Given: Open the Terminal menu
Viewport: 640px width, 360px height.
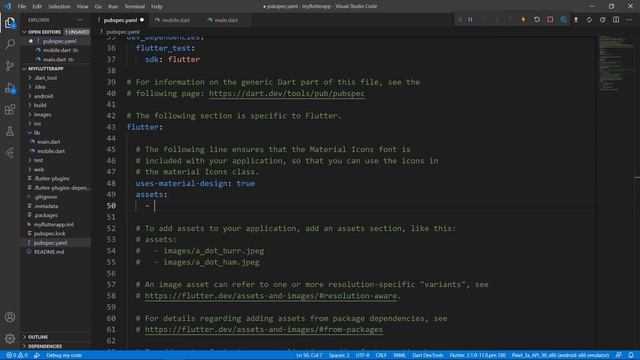Looking at the screenshot, I should coord(134,6).
